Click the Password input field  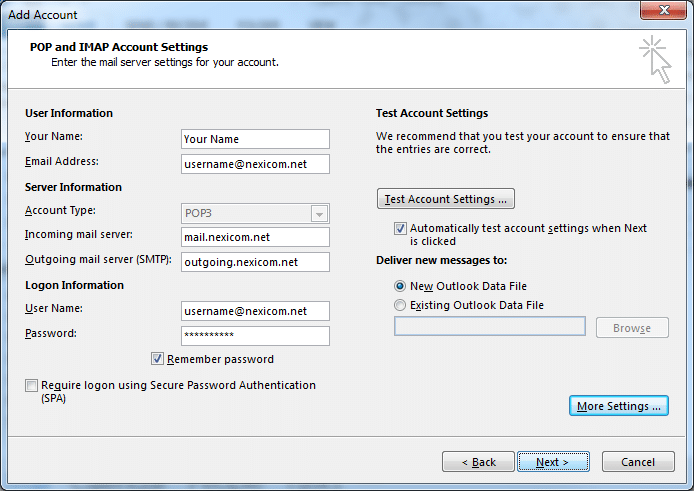coord(255,336)
